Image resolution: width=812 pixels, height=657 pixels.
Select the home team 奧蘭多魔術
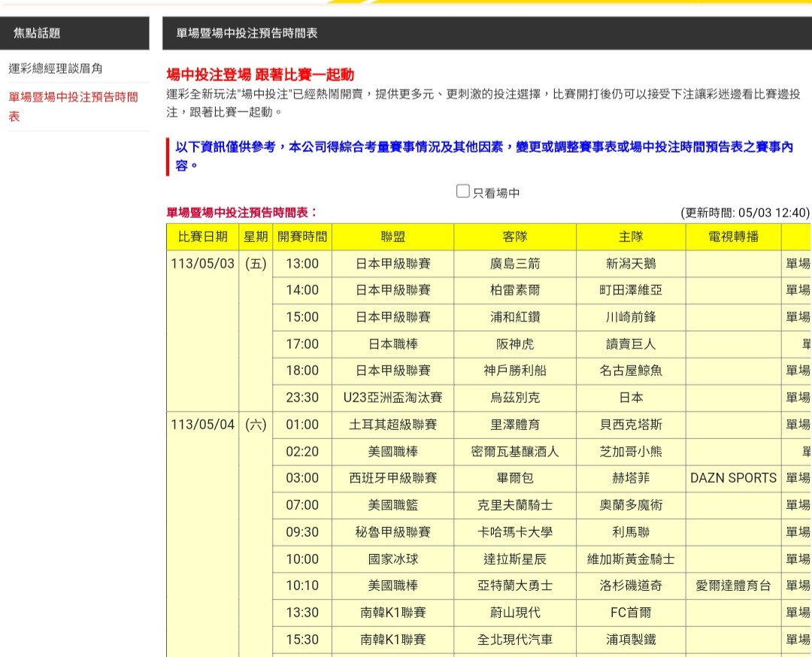coord(631,505)
